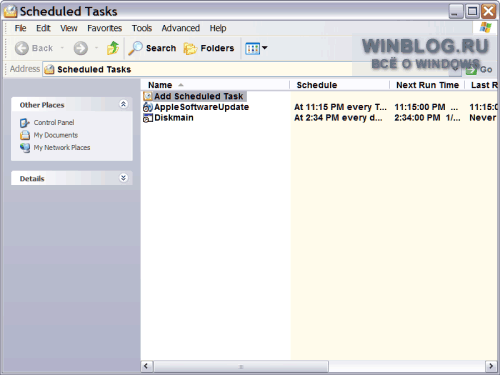
Task: Click the AppleSoftwareUpdate task icon
Action: [148, 107]
